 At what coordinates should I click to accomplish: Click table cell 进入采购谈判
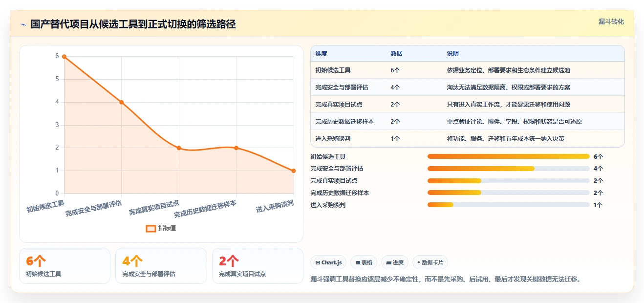(333, 139)
